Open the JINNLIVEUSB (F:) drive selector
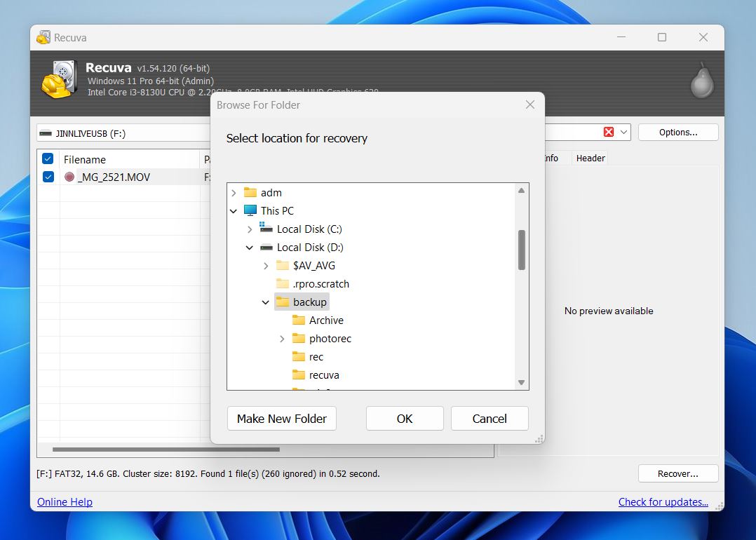Viewport: 756px width, 540px height. point(123,133)
